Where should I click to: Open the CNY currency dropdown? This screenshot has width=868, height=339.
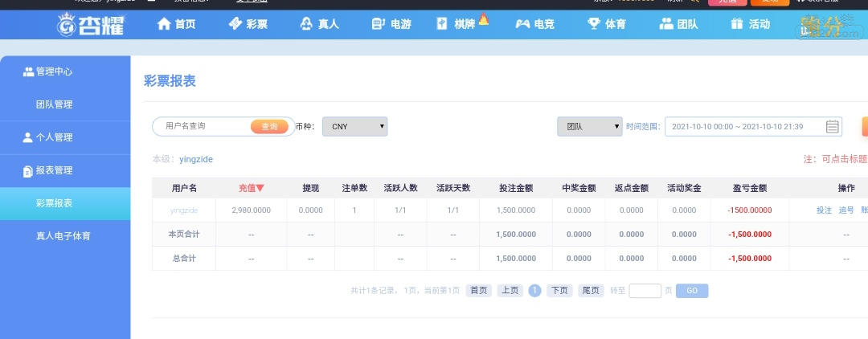[x=355, y=127]
